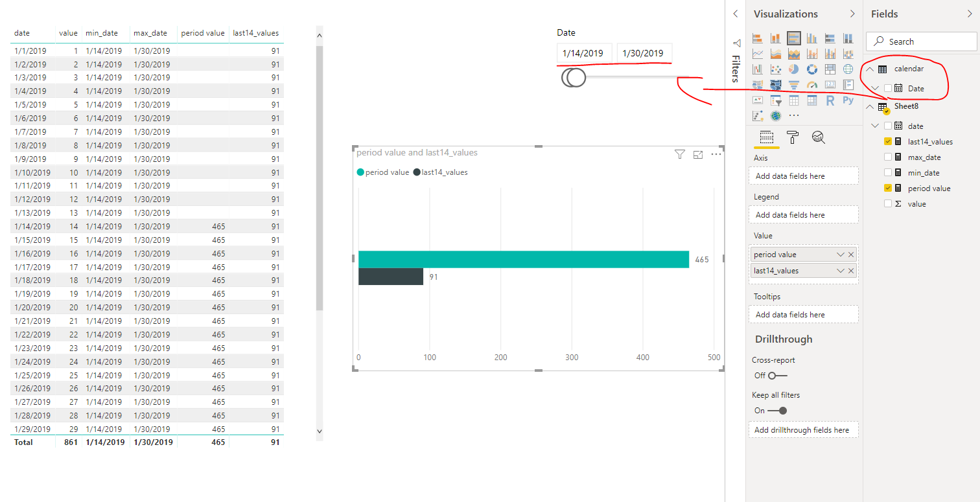The height and width of the screenshot is (502, 980).
Task: Collapse the Sheet8 table
Action: (870, 106)
